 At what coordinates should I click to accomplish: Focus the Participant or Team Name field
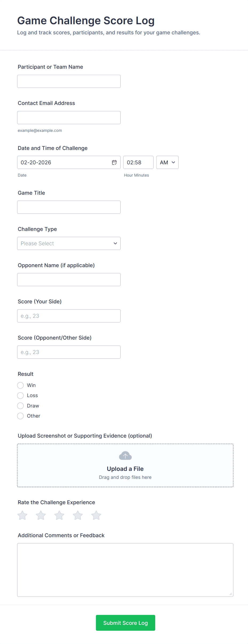[69, 81]
